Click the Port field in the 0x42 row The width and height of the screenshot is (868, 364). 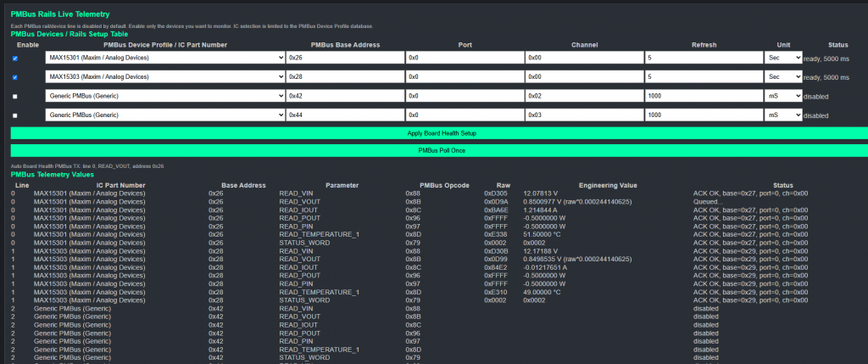(x=465, y=96)
